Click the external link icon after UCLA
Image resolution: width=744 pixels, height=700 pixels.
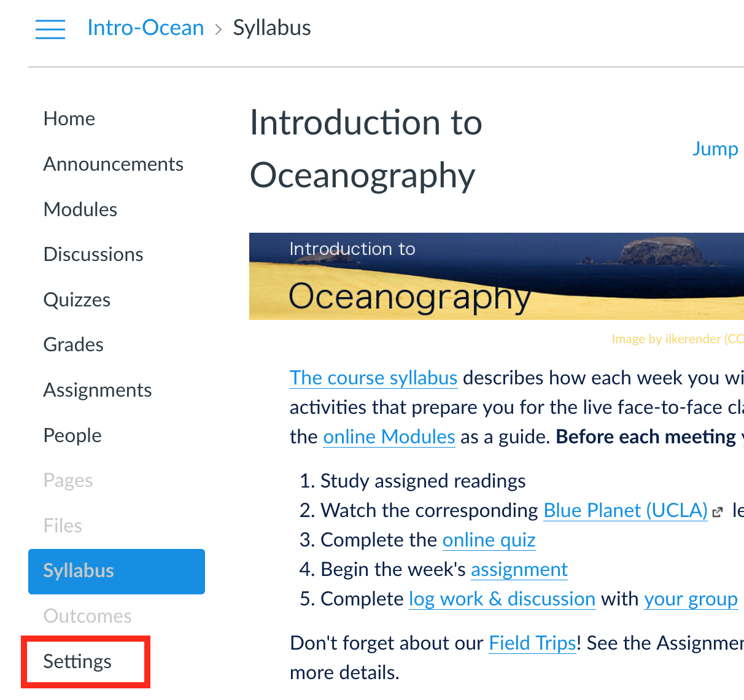click(718, 511)
